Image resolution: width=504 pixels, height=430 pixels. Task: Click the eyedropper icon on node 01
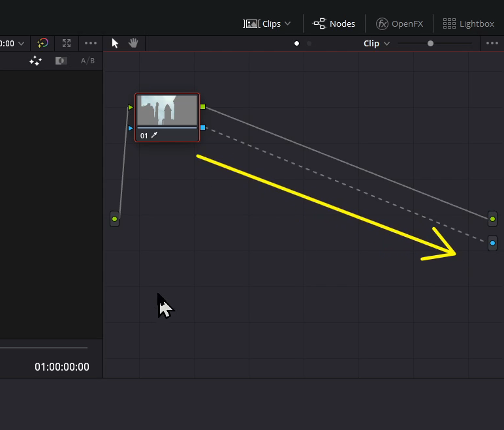[x=155, y=136]
